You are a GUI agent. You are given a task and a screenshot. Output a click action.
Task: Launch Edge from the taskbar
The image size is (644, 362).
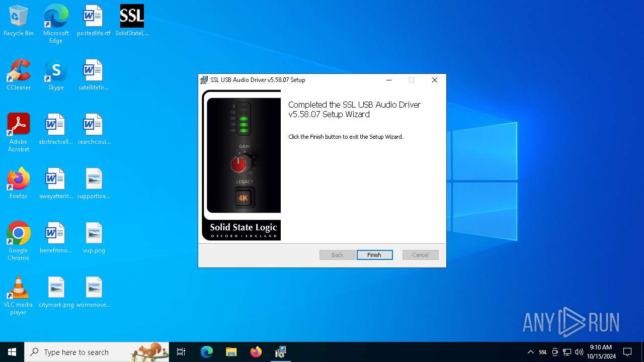pyautogui.click(x=207, y=352)
